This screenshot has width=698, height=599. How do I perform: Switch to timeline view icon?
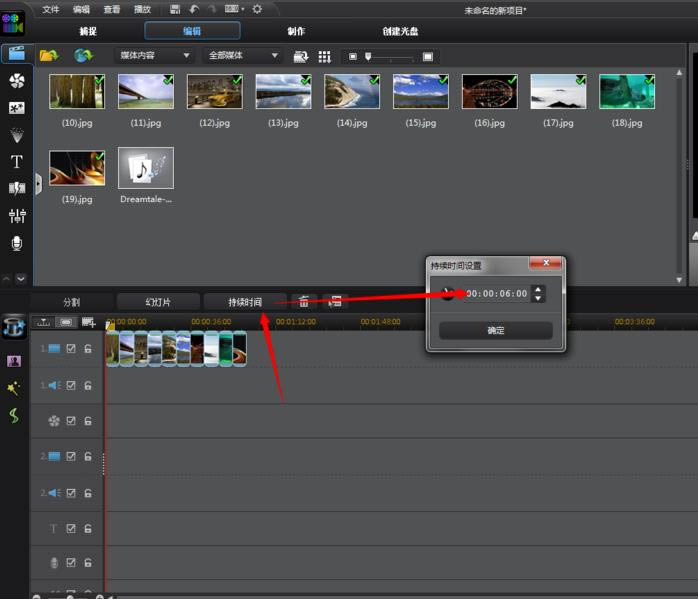[x=43, y=322]
